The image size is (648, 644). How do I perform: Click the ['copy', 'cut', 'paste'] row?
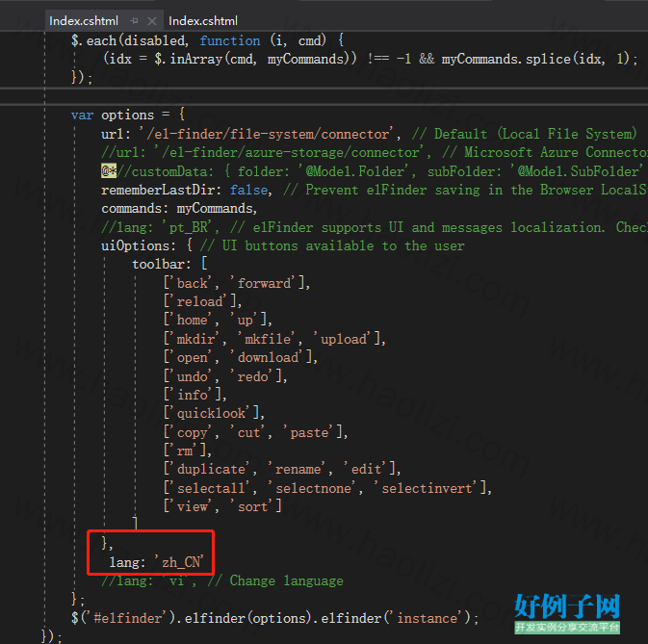tap(255, 432)
